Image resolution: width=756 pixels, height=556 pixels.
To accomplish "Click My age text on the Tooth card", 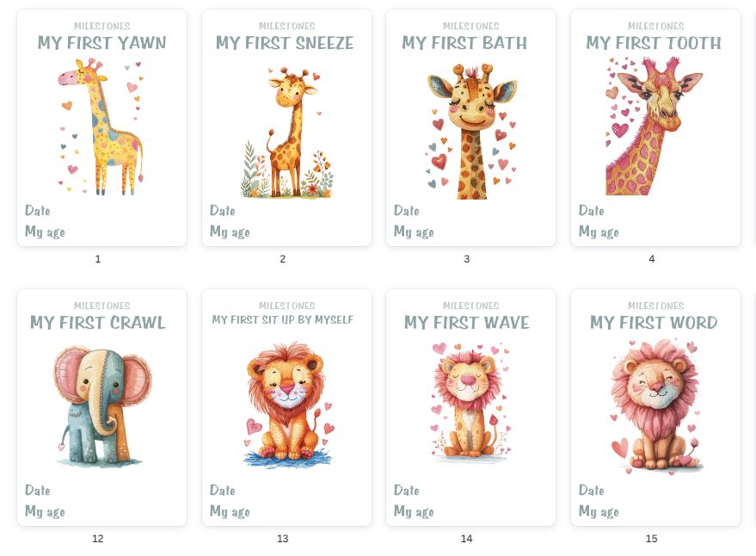I will click(599, 232).
